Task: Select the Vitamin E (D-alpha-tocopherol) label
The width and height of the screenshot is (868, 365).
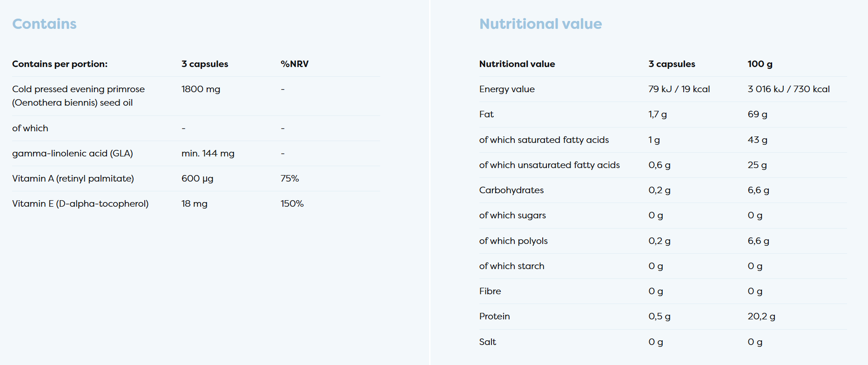Action: pos(80,204)
